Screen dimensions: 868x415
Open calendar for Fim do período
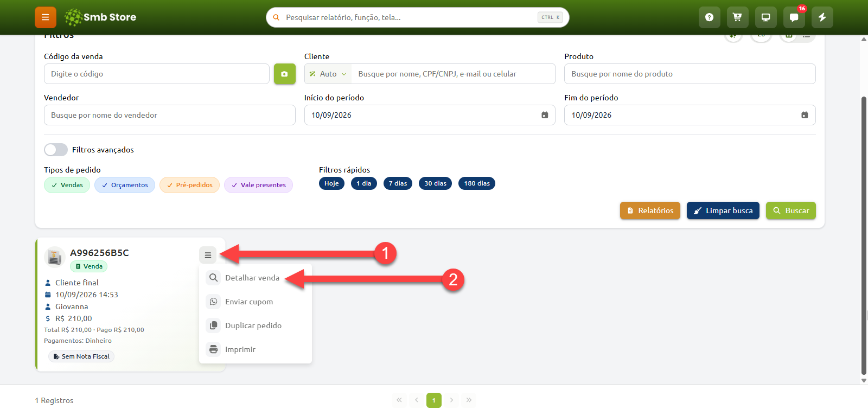[805, 115]
